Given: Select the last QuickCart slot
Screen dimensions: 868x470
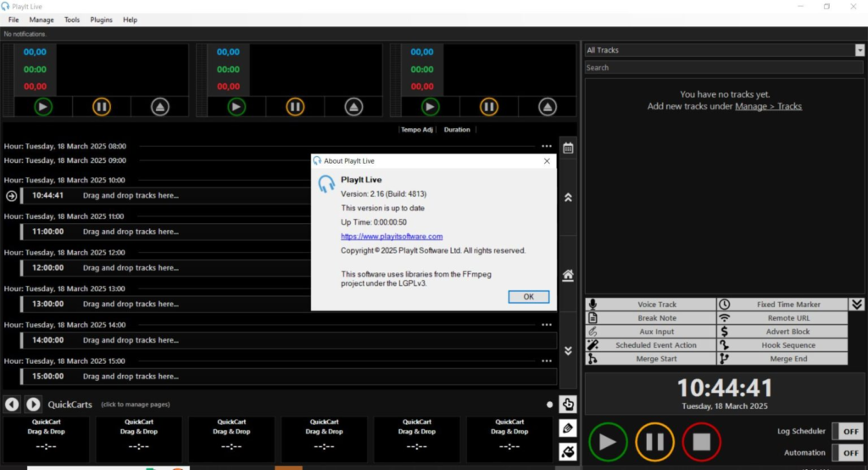Looking at the screenshot, I should click(509, 439).
